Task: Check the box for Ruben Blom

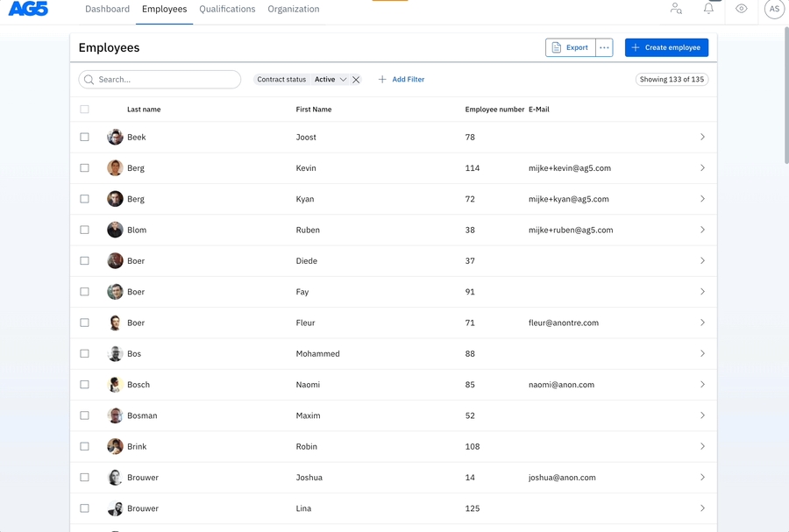Action: pos(85,230)
